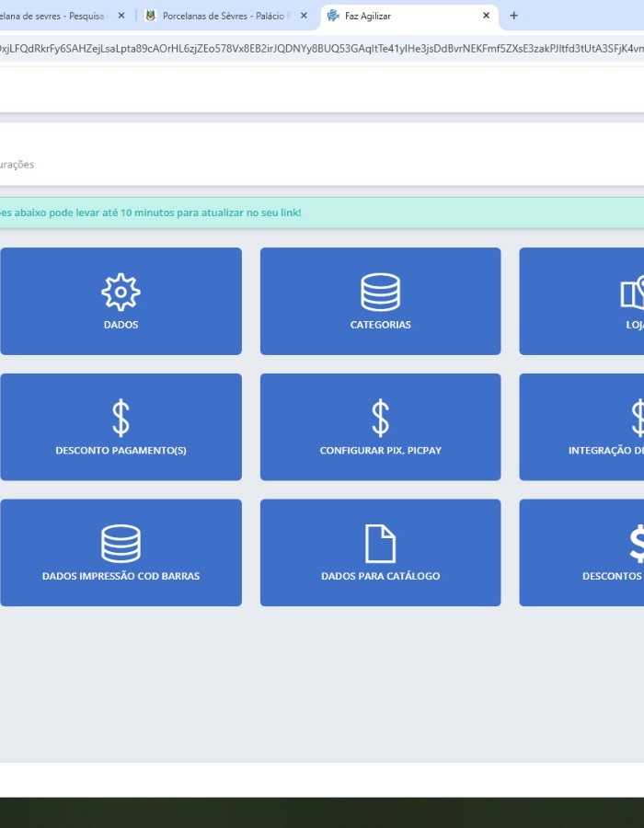
Task: Open the DADOS settings tile
Action: [121, 301]
